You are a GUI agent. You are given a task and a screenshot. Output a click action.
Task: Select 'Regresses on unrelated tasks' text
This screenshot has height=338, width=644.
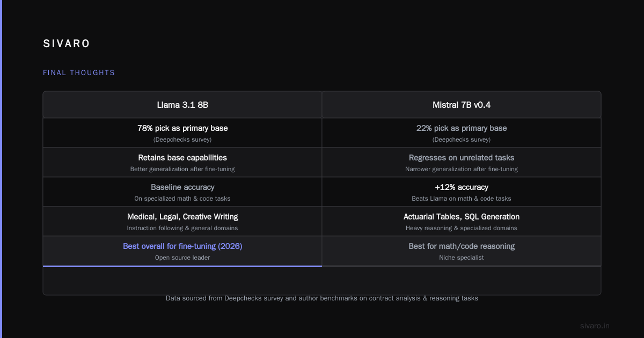pos(462,158)
